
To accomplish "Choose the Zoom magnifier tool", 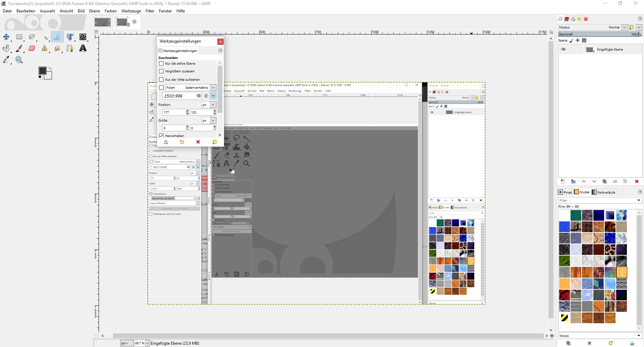I will point(19,60).
